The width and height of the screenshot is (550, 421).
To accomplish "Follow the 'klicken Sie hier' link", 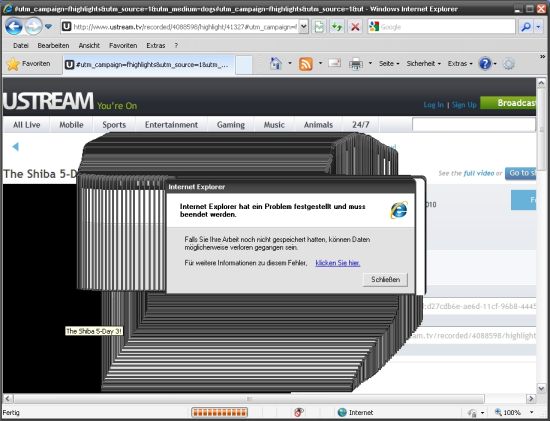I will click(x=338, y=263).
